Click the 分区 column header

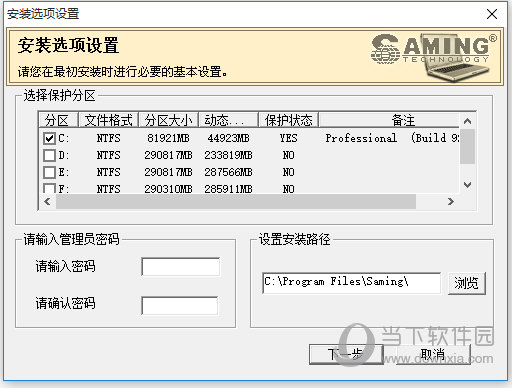tap(58, 120)
